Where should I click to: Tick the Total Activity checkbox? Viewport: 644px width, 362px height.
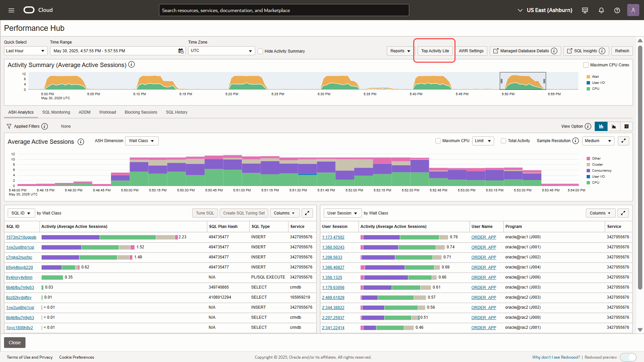click(503, 141)
